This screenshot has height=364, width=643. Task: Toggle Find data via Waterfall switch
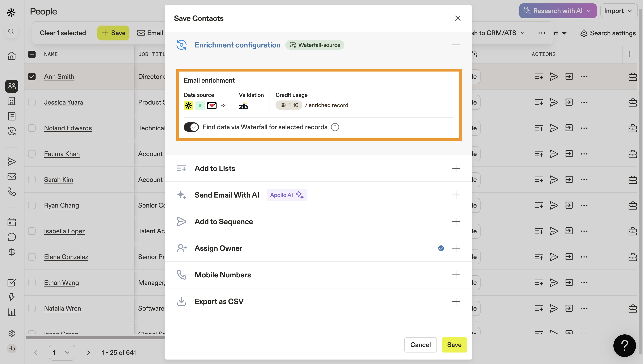coord(191,127)
